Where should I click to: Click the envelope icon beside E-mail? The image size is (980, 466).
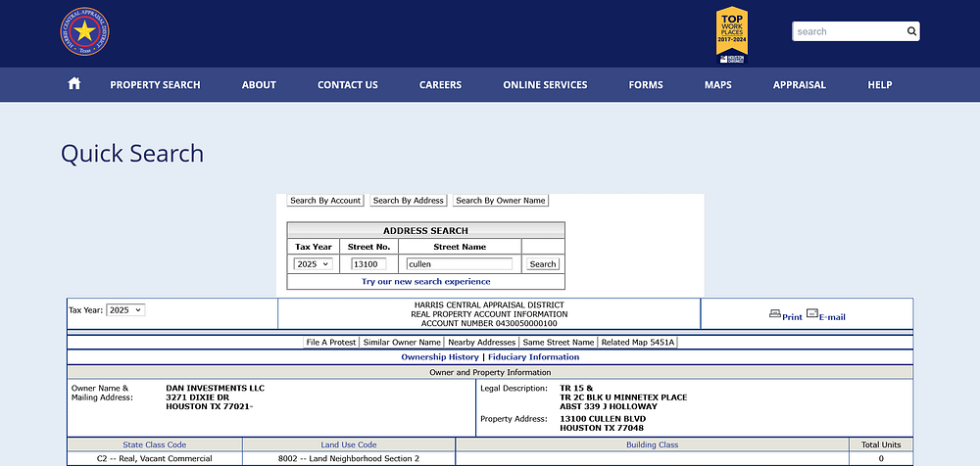pos(811,313)
